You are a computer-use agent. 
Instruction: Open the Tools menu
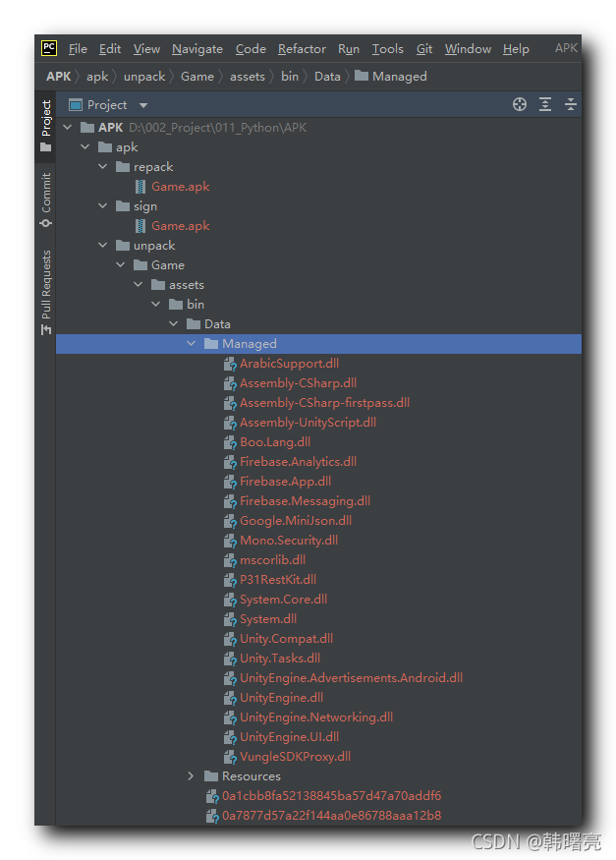387,49
